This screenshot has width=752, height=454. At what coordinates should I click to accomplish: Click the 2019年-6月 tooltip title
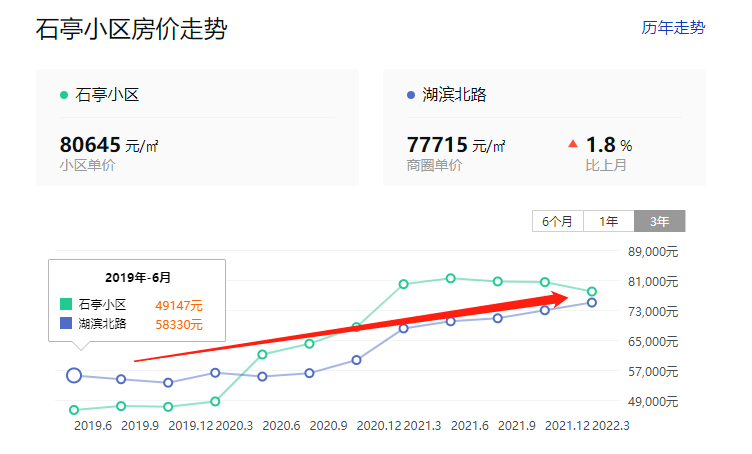point(138,278)
